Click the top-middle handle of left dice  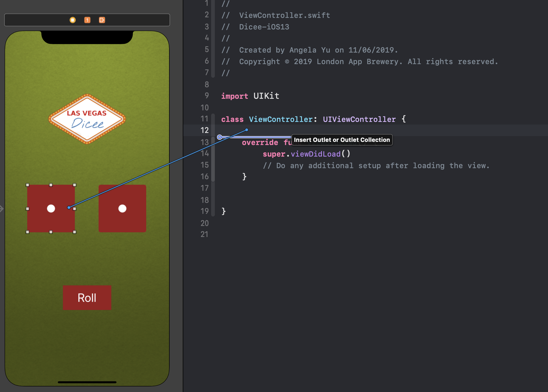click(51, 185)
